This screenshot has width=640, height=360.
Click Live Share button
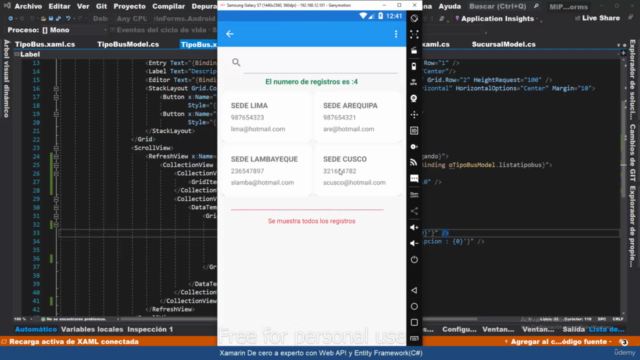click(597, 18)
